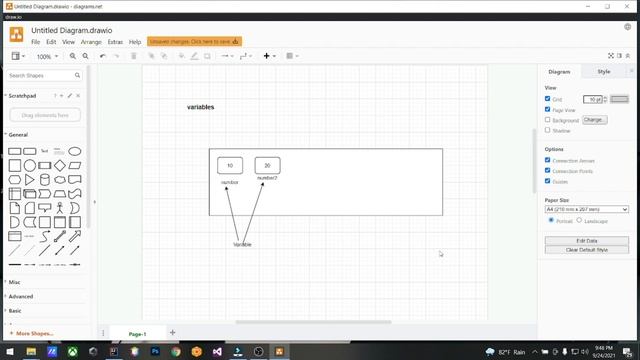Open the Paper Size dropdown

587,209
